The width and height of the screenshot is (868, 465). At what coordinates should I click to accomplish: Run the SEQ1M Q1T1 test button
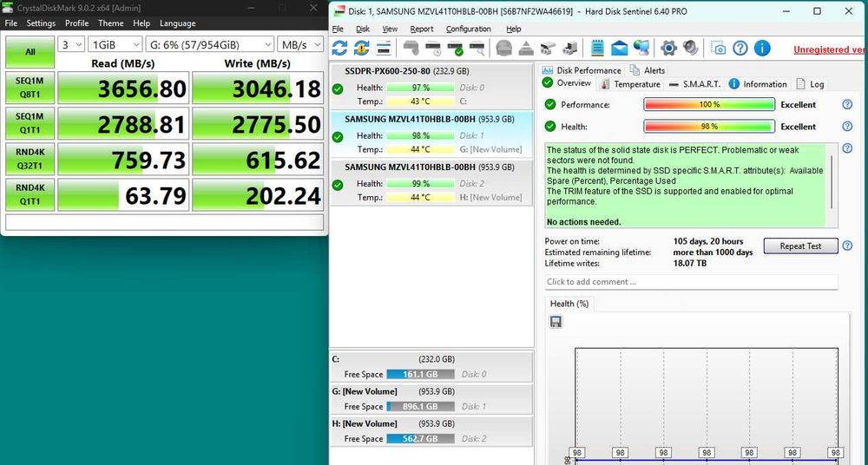point(30,123)
